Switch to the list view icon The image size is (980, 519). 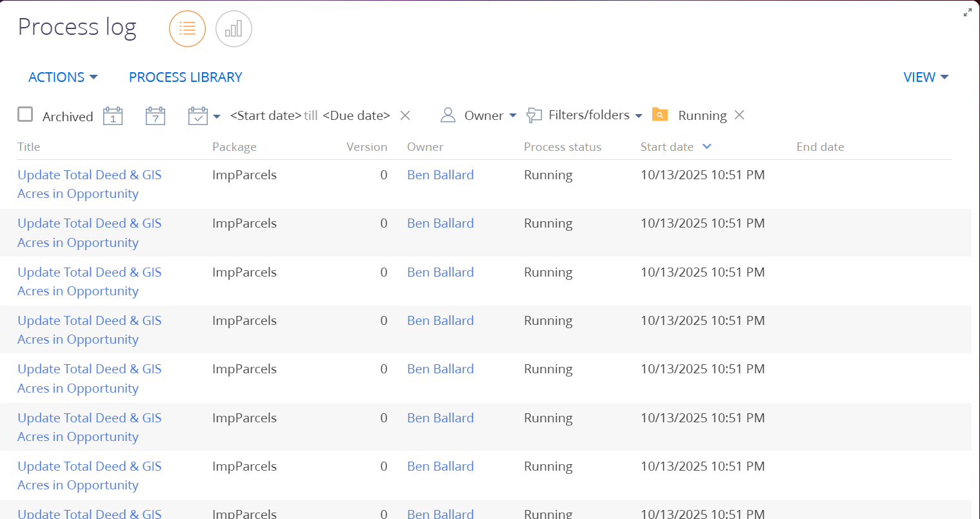[x=187, y=29]
